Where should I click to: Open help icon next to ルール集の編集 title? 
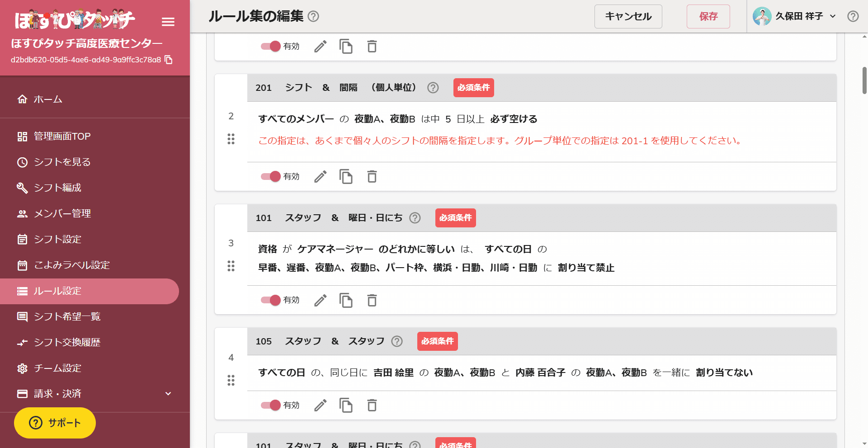[x=313, y=17]
